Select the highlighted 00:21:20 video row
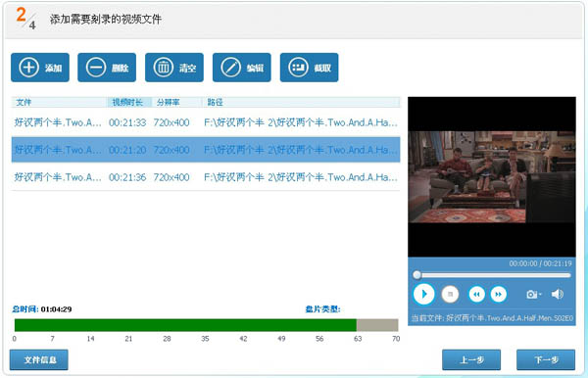588x378 pixels. [206, 150]
